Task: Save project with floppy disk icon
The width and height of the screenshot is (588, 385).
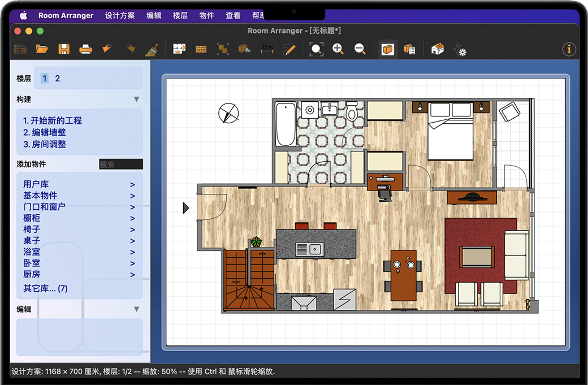Action: tap(64, 49)
